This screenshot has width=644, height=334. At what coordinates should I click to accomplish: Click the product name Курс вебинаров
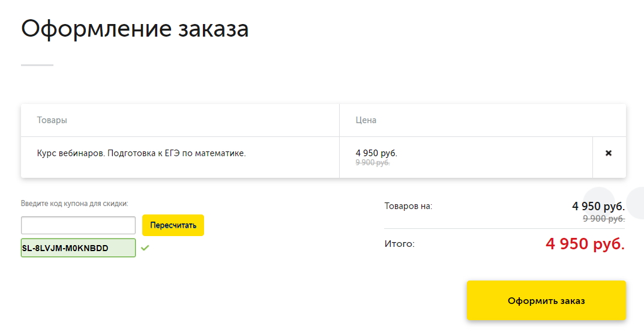pyautogui.click(x=142, y=153)
